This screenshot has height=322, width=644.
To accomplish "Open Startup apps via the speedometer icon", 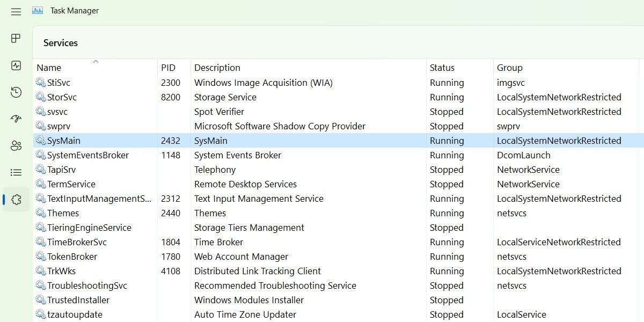I will pyautogui.click(x=16, y=119).
